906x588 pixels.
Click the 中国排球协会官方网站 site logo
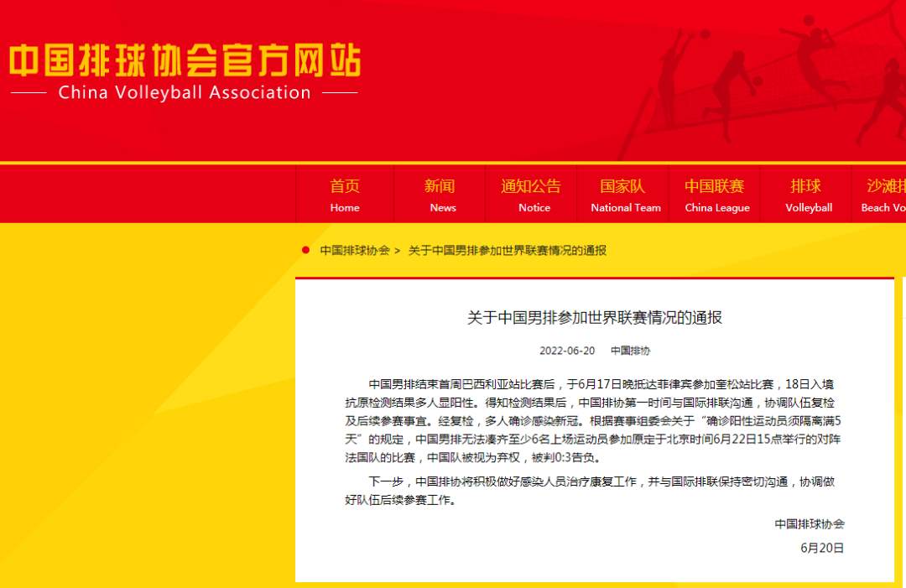[185, 60]
